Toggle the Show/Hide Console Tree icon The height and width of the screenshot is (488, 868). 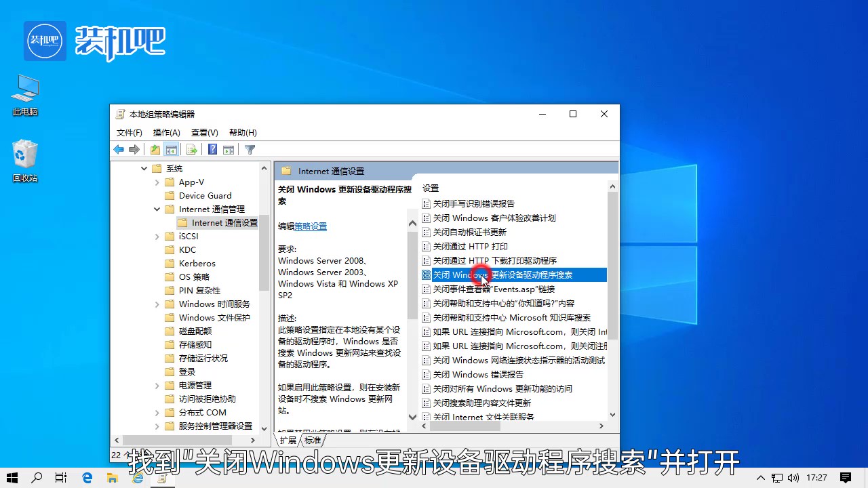171,149
